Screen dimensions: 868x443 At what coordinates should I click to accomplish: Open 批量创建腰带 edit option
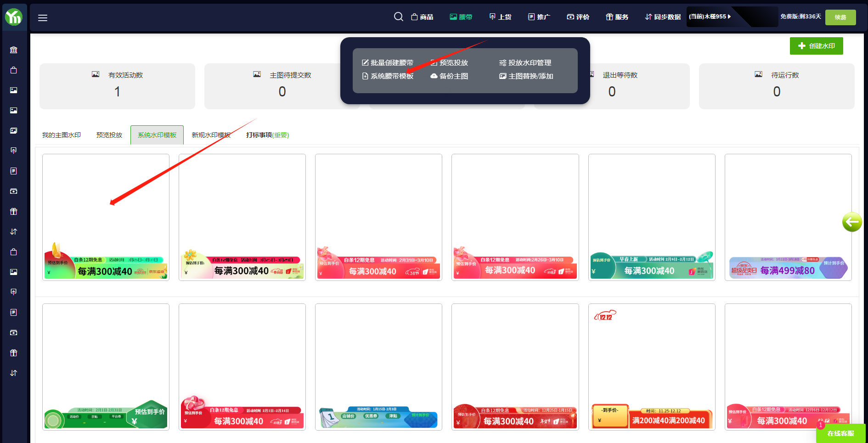pyautogui.click(x=388, y=63)
